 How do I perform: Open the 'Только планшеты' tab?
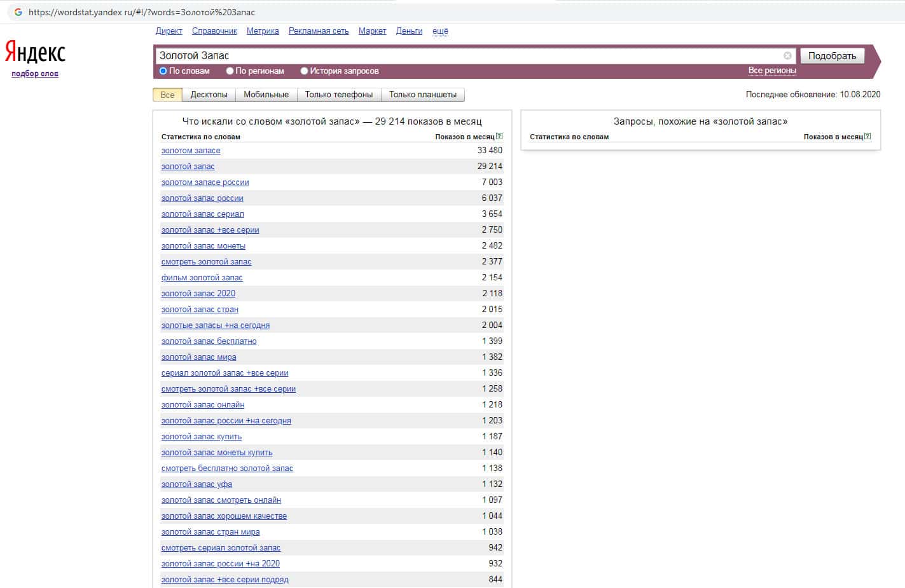click(x=422, y=95)
